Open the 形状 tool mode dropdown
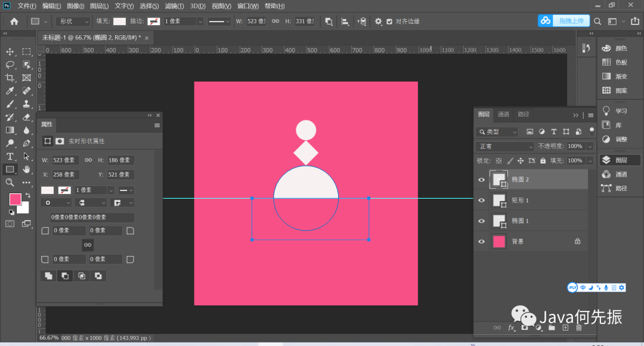 point(73,21)
